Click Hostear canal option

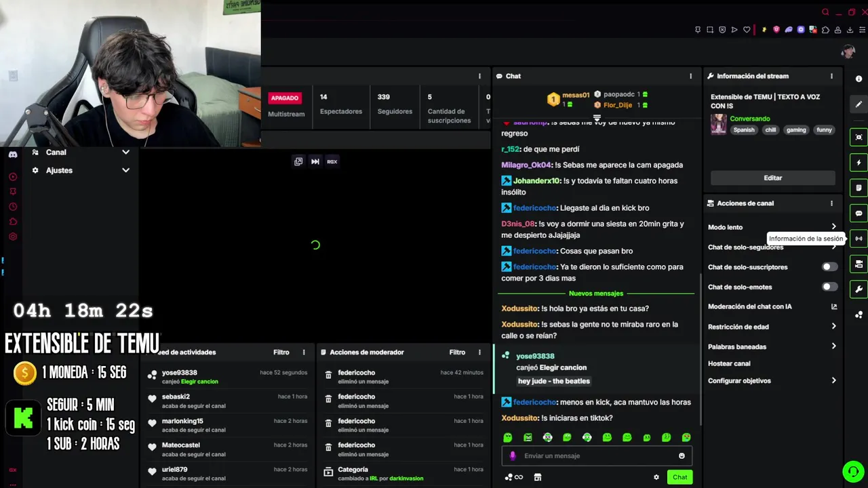[x=729, y=364]
